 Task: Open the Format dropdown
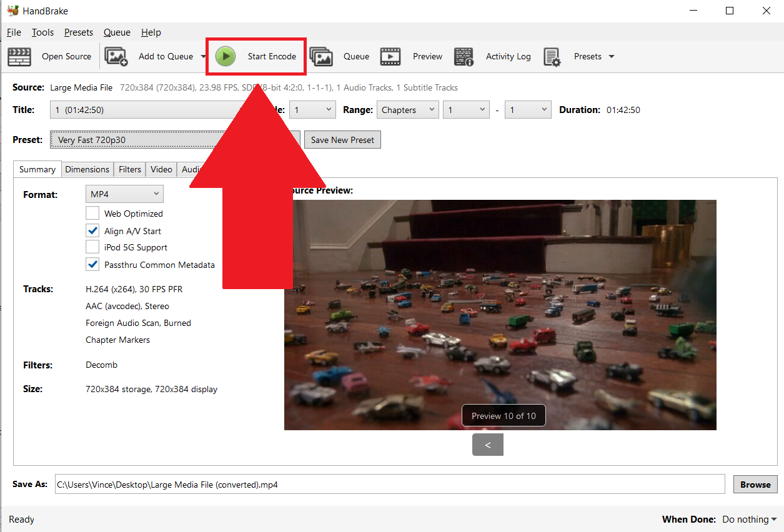tap(124, 194)
